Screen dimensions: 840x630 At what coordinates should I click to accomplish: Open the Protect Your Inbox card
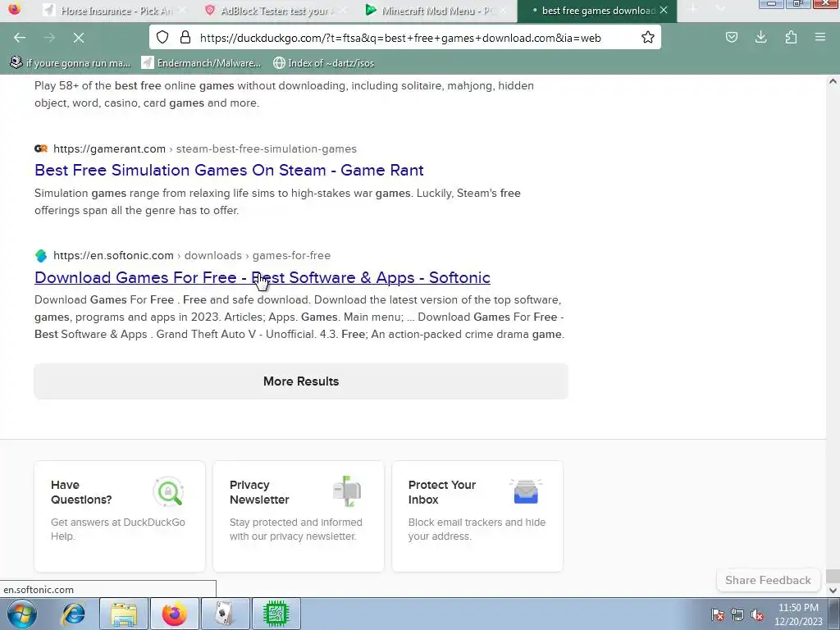pyautogui.click(x=477, y=517)
